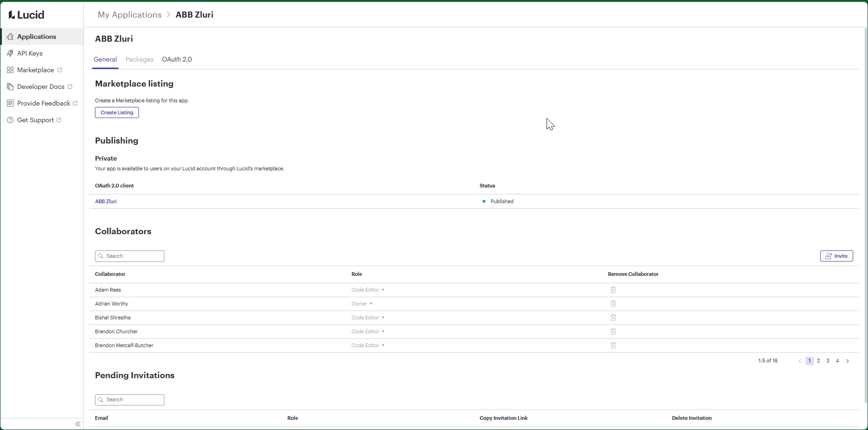The height and width of the screenshot is (430, 868).
Task: Select collaborators page 4
Action: [x=837, y=361]
